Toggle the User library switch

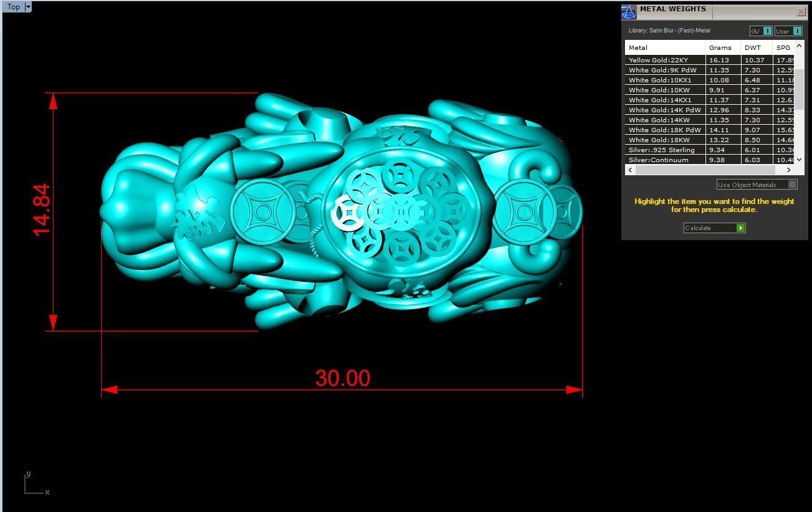coord(788,31)
